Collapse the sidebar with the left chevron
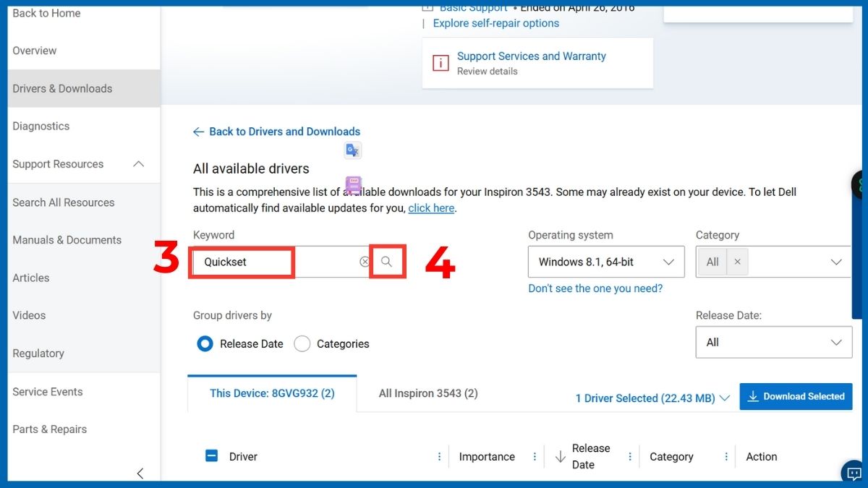The width and height of the screenshot is (868, 488). click(x=140, y=474)
